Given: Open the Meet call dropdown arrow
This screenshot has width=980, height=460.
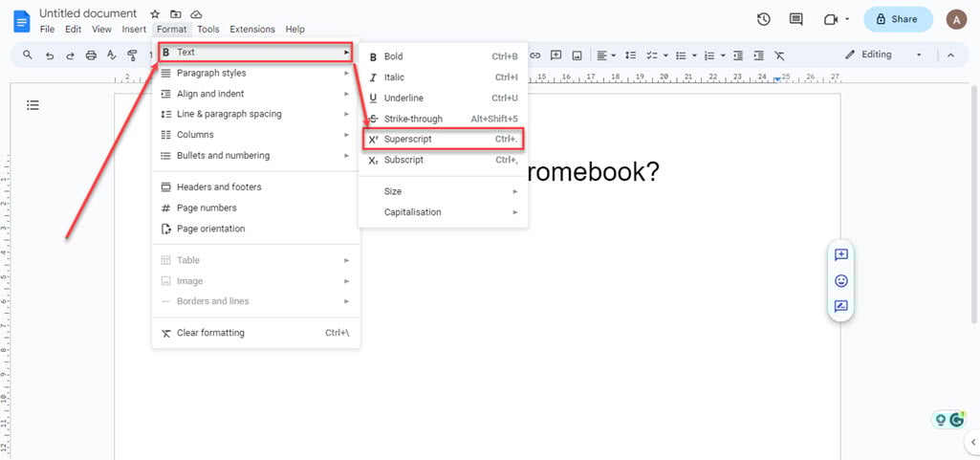Looking at the screenshot, I should click(x=847, y=19).
